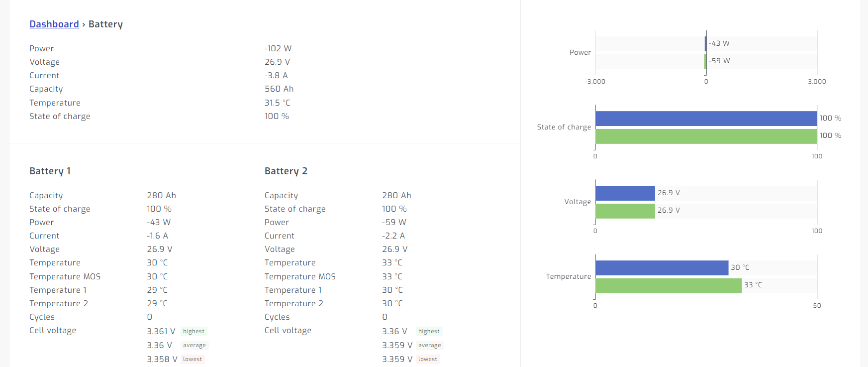Click Battery 2 'highest' cell voltage badge
The width and height of the screenshot is (868, 367).
tap(429, 332)
